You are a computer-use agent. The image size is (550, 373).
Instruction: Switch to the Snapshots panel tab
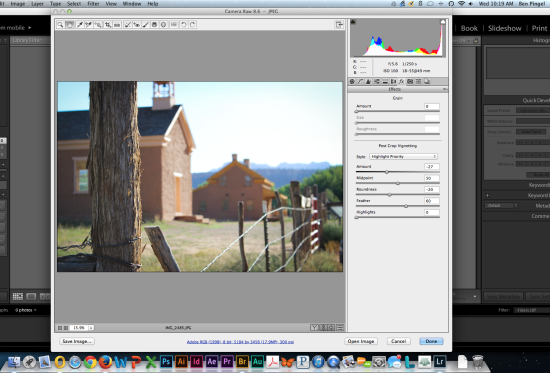pos(427,81)
